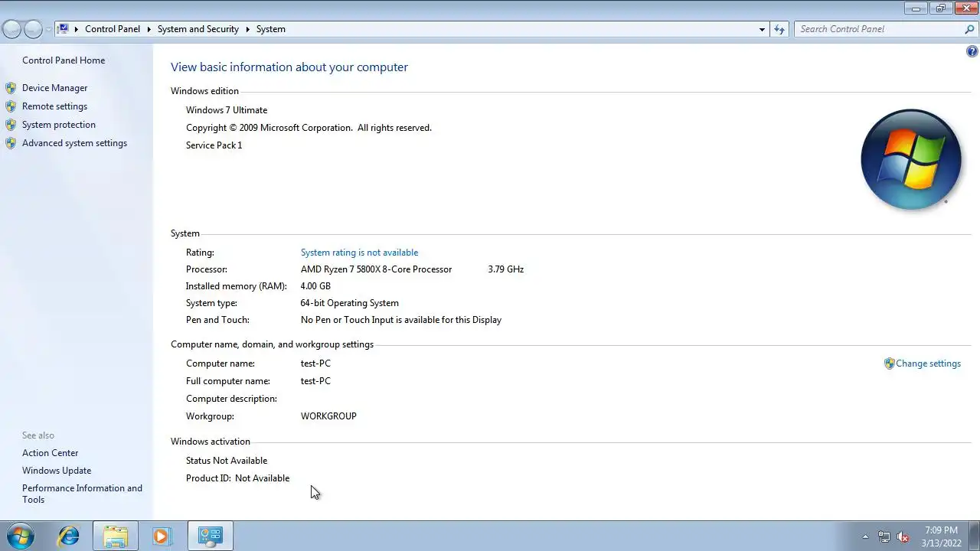Click test-PC beside Full computer name
This screenshot has height=551, width=980.
pyautogui.click(x=315, y=381)
